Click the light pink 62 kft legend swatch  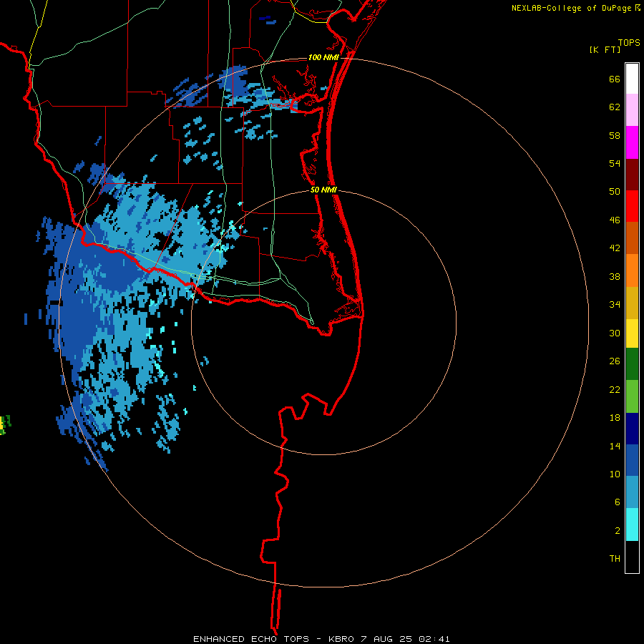[632, 110]
